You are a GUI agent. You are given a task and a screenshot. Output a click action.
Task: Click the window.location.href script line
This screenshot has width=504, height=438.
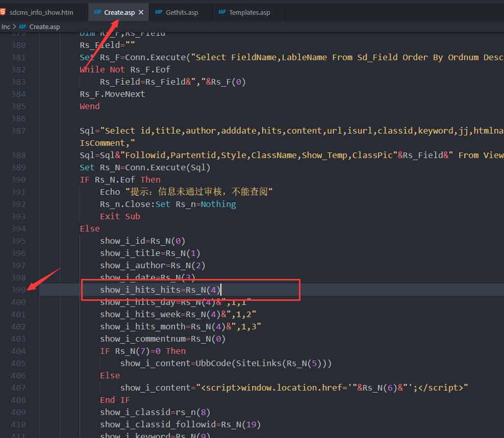click(x=294, y=388)
